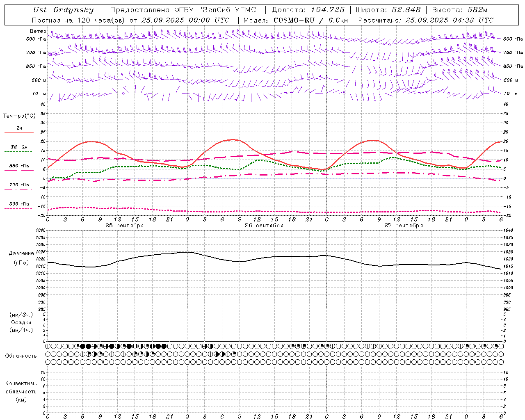This screenshot has height=420, width=525.
Task: Click the black pressure curve in the Давление panel
Action: click(x=275, y=258)
